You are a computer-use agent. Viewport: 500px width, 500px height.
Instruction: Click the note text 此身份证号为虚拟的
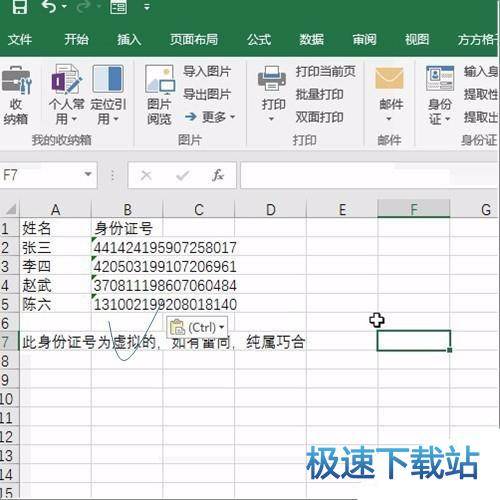[x=89, y=342]
